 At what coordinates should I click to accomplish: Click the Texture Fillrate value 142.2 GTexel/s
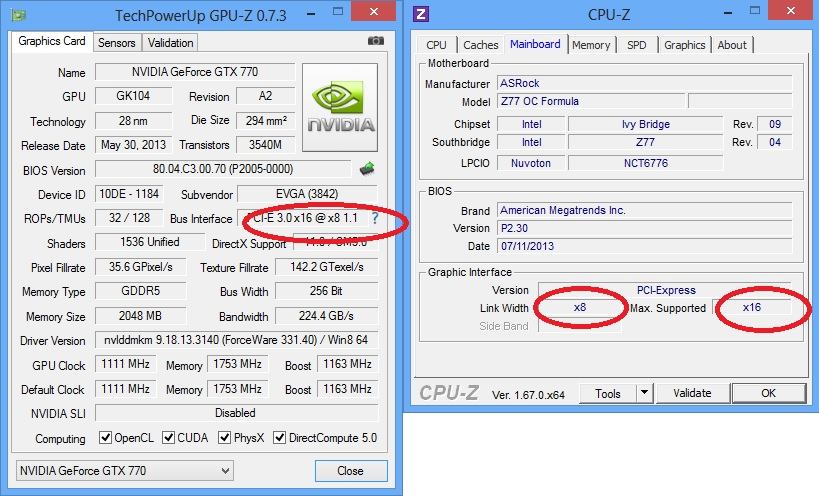coord(326,267)
